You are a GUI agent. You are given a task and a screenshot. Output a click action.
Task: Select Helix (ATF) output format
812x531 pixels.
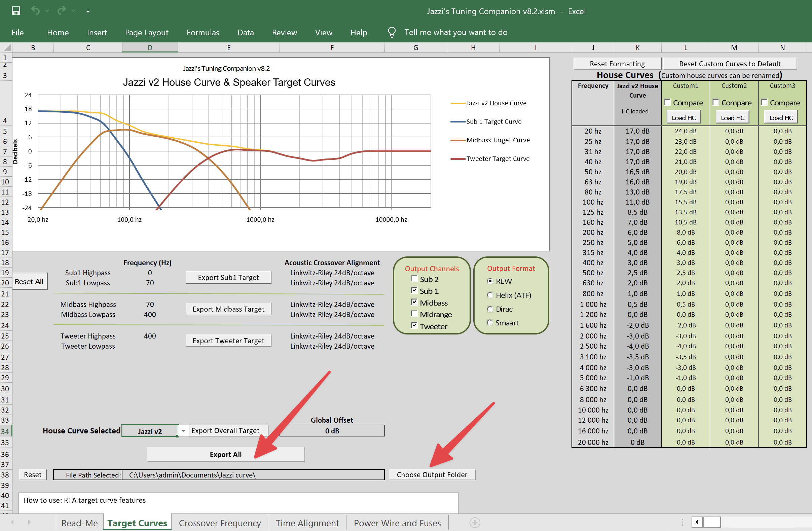(490, 295)
